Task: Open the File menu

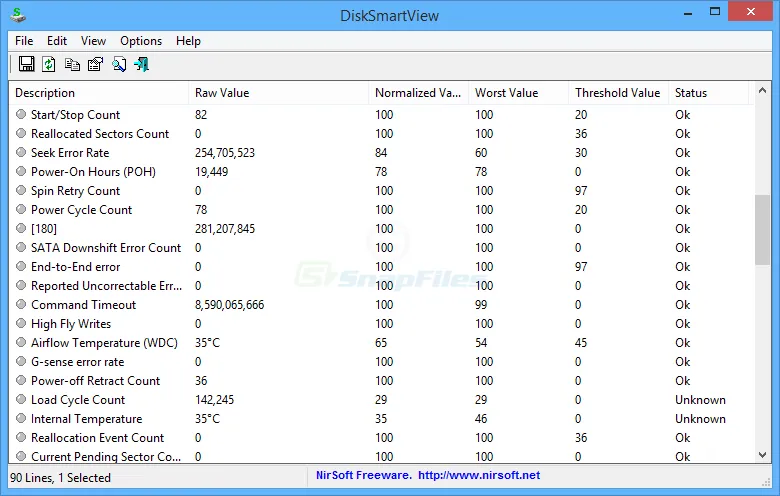Action: click(24, 41)
